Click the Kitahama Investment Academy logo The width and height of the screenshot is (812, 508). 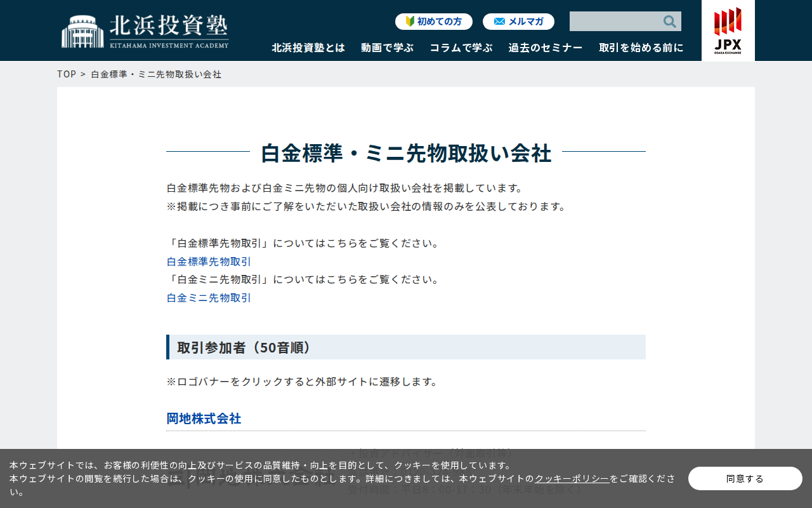click(x=145, y=31)
